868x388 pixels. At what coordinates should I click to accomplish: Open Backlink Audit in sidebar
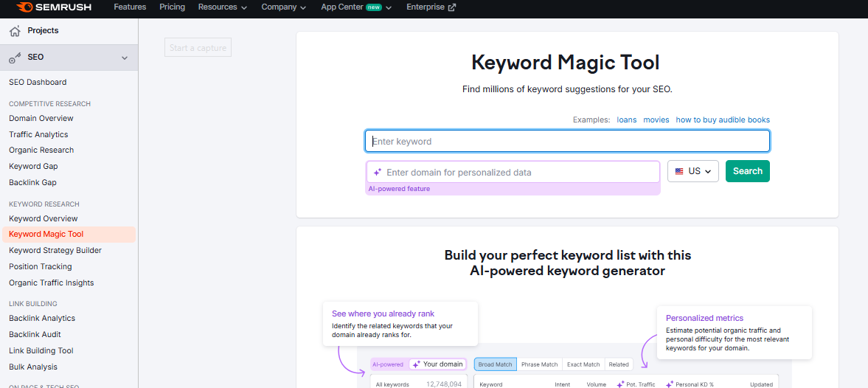tap(35, 334)
